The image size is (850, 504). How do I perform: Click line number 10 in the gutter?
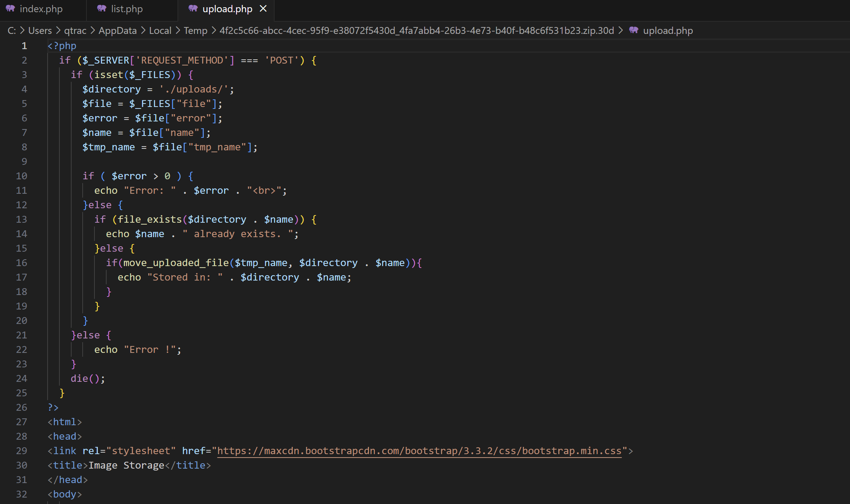click(22, 176)
